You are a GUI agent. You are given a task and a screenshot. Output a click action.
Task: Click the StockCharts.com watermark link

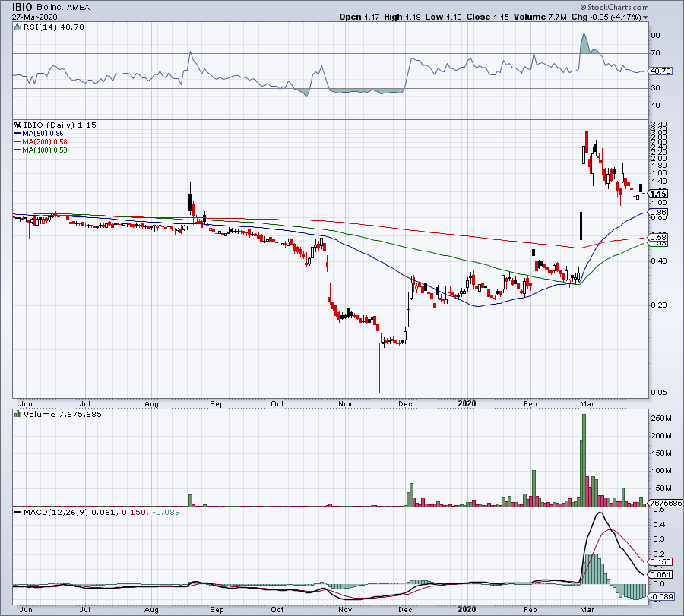(x=614, y=7)
